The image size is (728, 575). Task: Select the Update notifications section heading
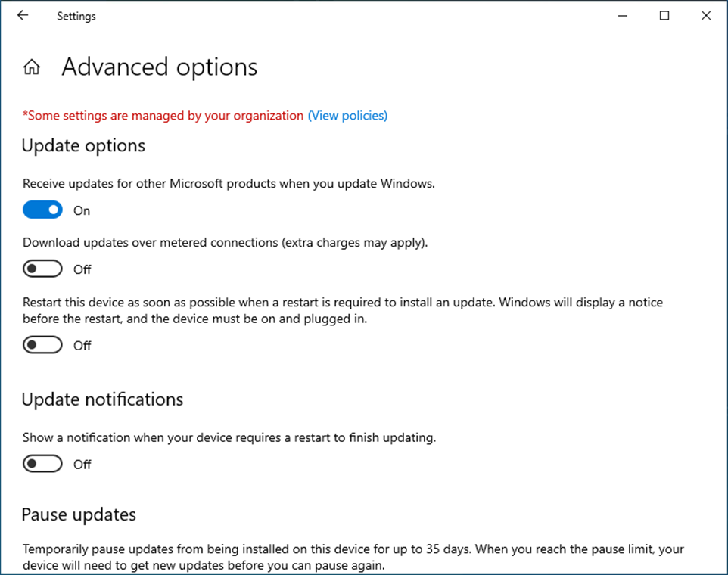[x=103, y=399]
